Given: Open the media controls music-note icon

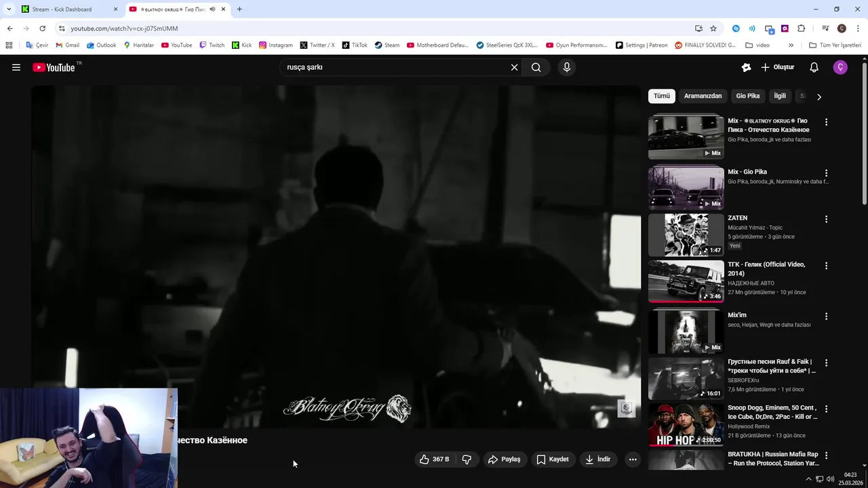Looking at the screenshot, I should click(825, 28).
